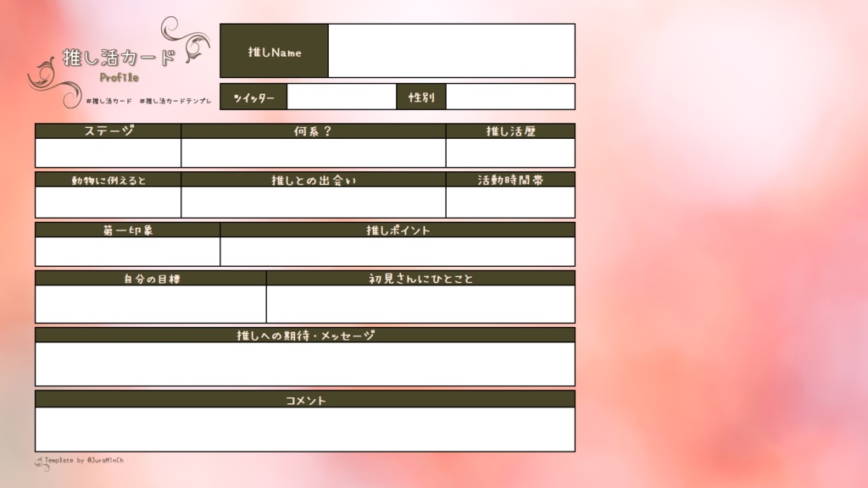Click the blank box under 何系？
868x488 pixels.
(x=314, y=152)
